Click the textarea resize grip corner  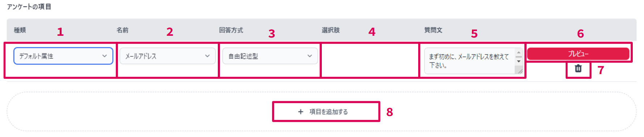coord(520,71)
